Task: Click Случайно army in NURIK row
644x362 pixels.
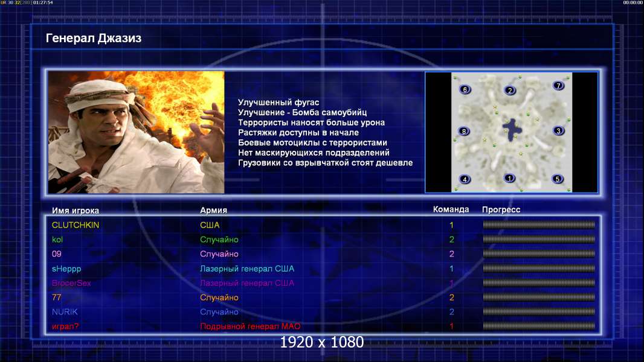Action: click(219, 311)
